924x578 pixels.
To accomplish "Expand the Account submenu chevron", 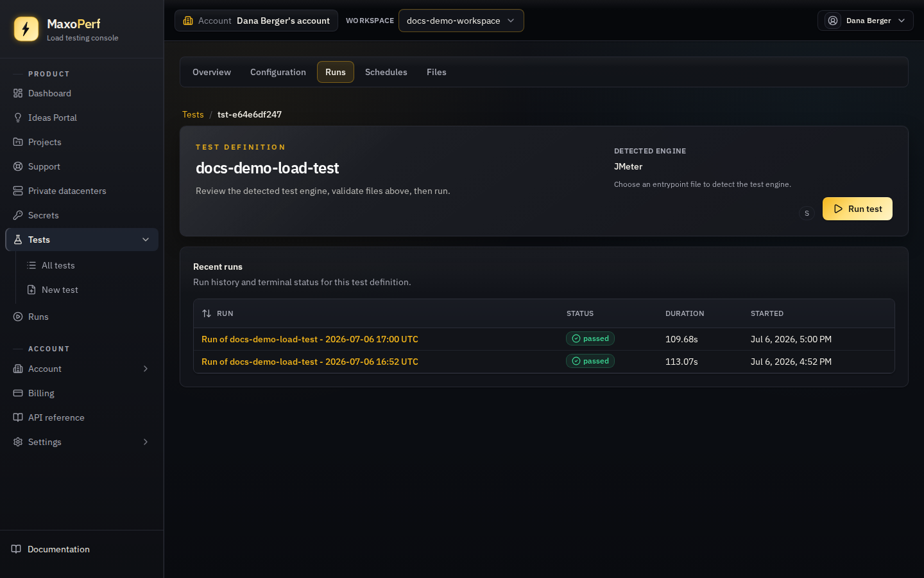I will 146,369.
